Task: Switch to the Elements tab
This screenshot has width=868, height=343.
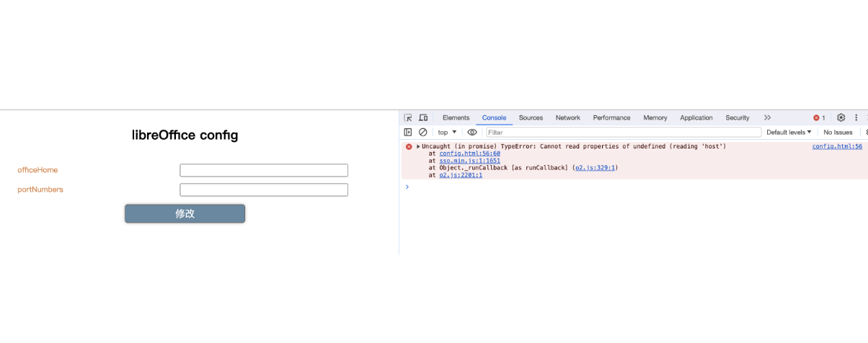Action: (456, 117)
